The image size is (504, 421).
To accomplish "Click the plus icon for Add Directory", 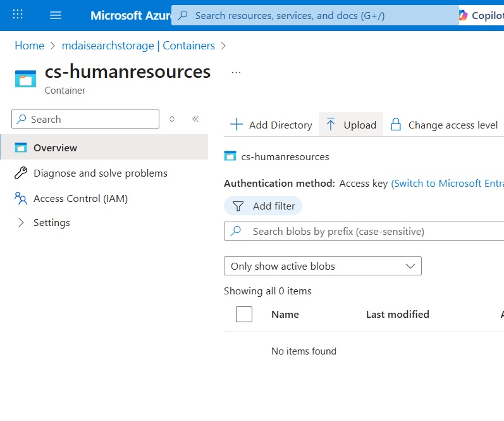I will [237, 124].
